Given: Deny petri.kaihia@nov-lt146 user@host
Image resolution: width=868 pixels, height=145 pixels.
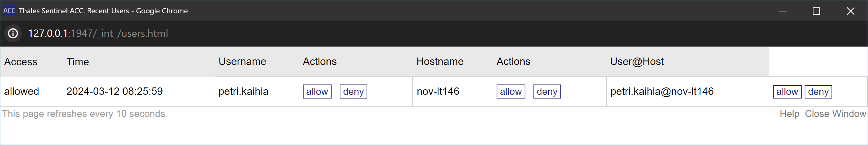Looking at the screenshot, I should coord(818,92).
